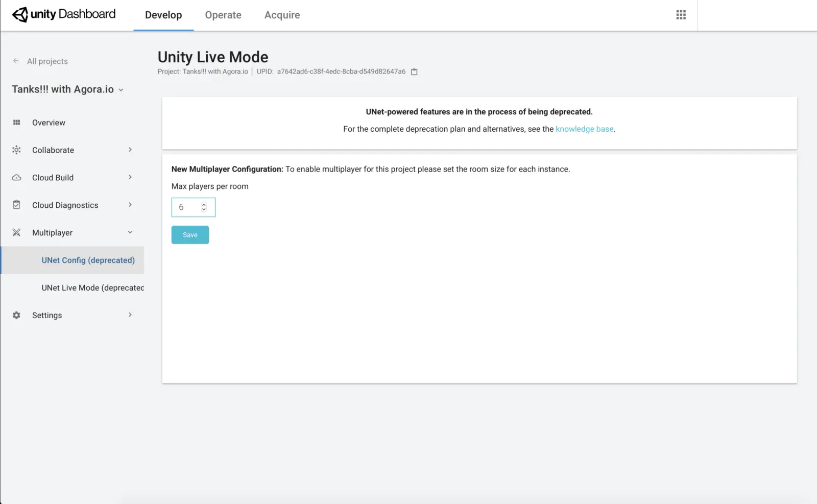The image size is (817, 504).
Task: Go back to All projects
Action: [x=47, y=61]
